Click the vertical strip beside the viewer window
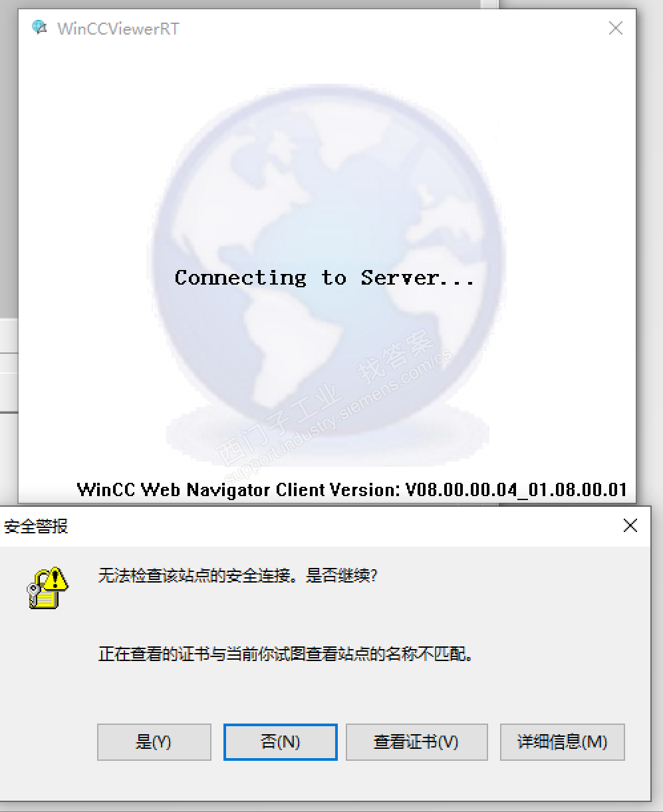663x812 pixels. pos(489,4)
